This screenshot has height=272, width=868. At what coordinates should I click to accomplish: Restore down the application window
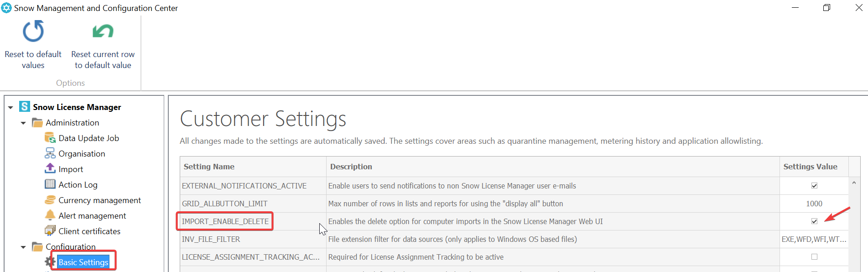coord(826,8)
